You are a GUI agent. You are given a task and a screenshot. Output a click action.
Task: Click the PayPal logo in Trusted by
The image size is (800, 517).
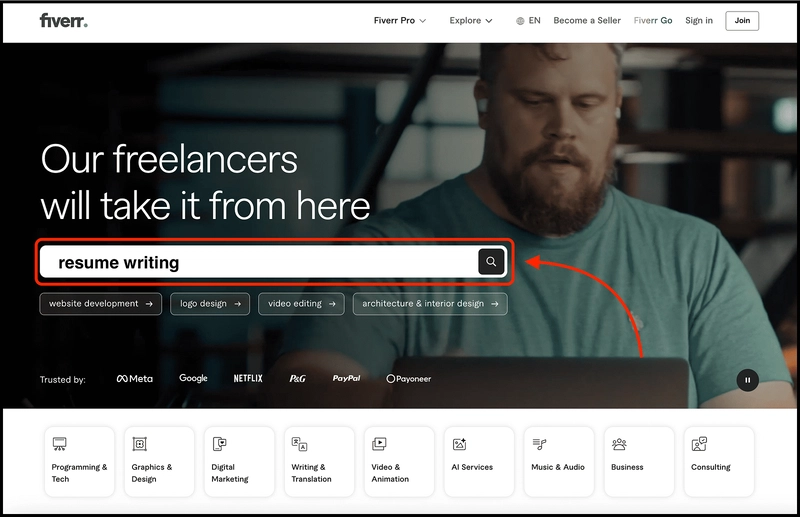[346, 378]
